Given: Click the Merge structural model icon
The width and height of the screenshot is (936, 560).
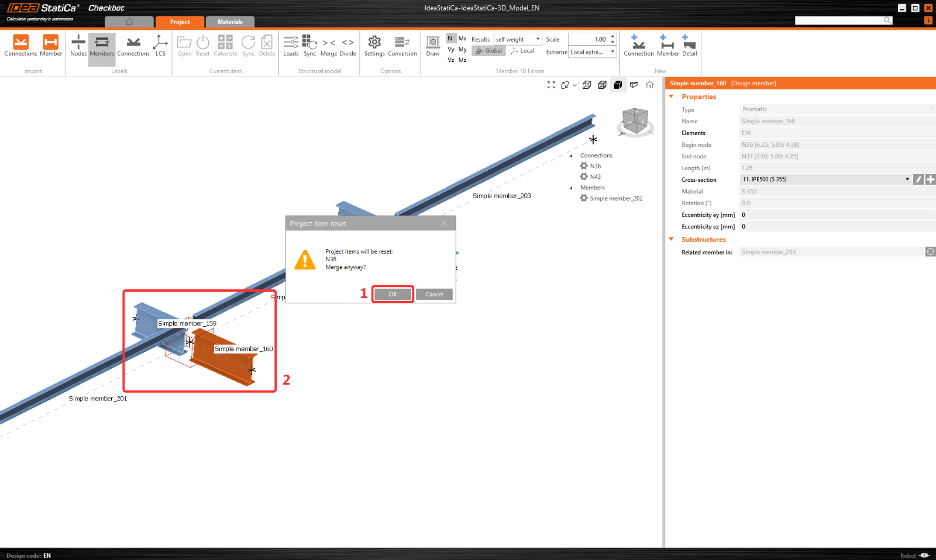Looking at the screenshot, I should (329, 46).
